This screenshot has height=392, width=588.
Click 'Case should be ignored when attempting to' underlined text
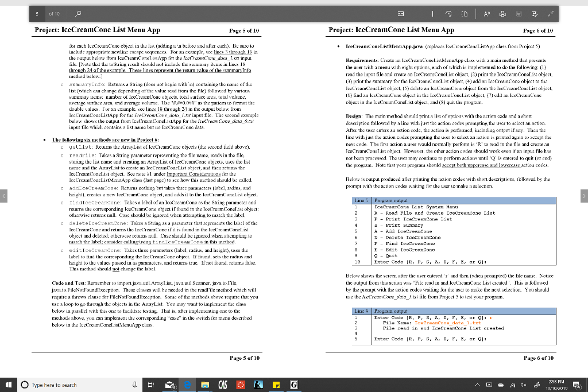pyautogui.click(x=206, y=236)
